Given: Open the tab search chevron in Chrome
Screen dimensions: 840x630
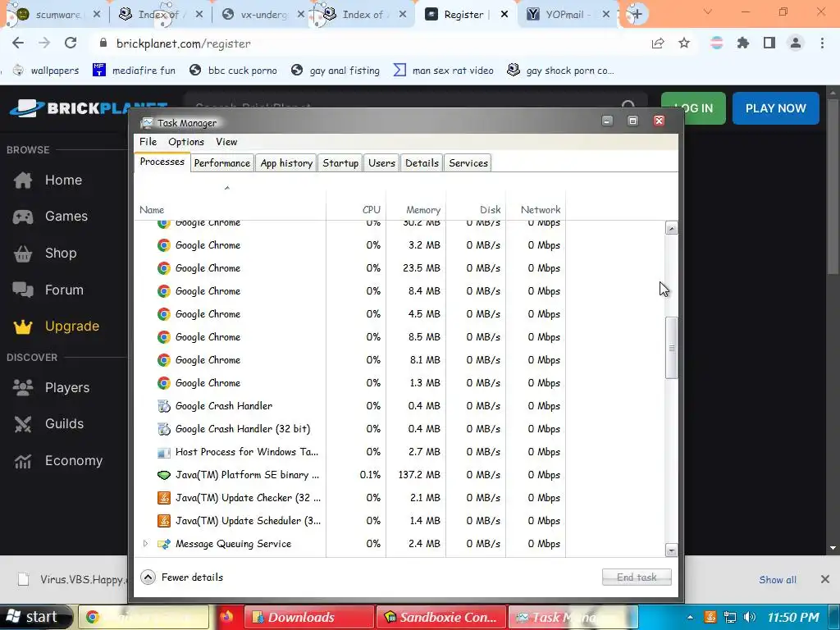Looking at the screenshot, I should coord(708,11).
